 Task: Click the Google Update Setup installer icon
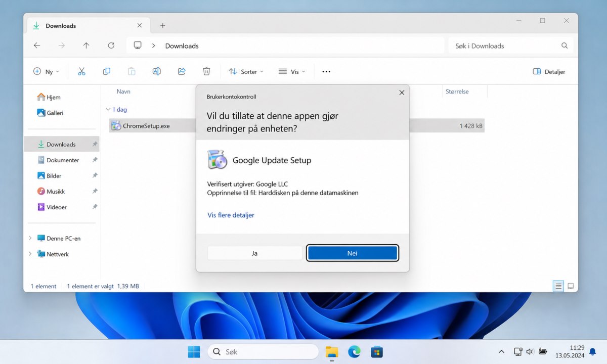coord(217,160)
